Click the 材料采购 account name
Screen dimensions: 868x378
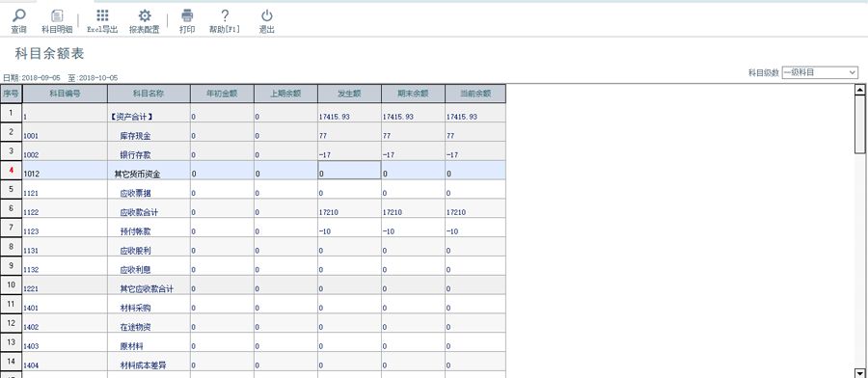click(135, 308)
